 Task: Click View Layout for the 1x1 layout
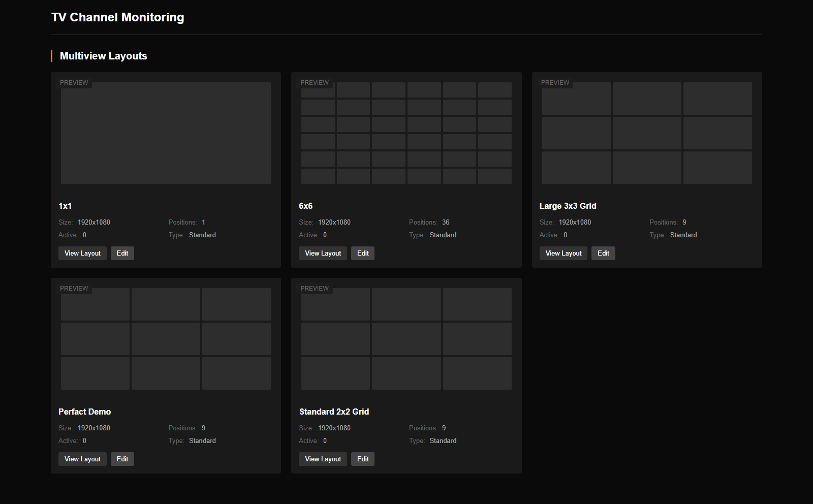tap(82, 253)
